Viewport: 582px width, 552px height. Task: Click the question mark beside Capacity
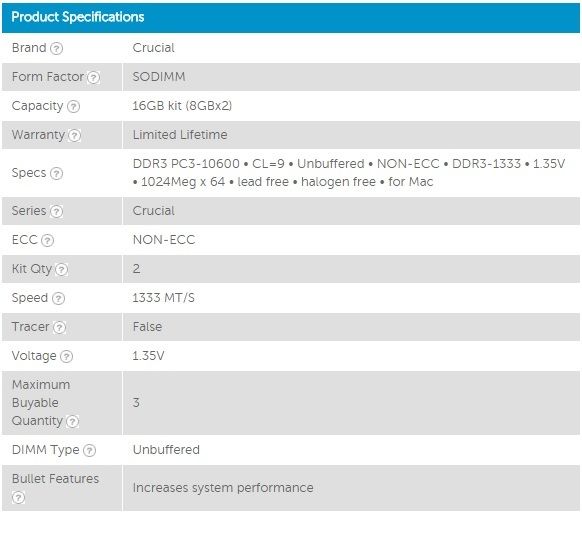pos(73,107)
